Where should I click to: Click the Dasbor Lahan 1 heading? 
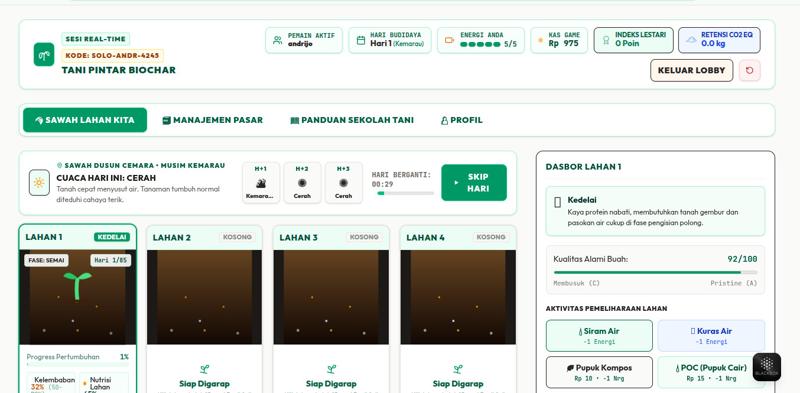[583, 167]
